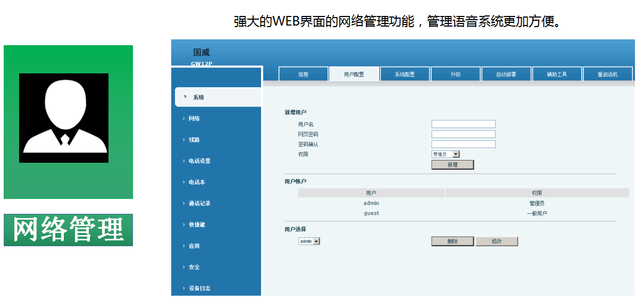Open the 权限 管理员 dropdown
The width and height of the screenshot is (644, 301).
click(445, 154)
